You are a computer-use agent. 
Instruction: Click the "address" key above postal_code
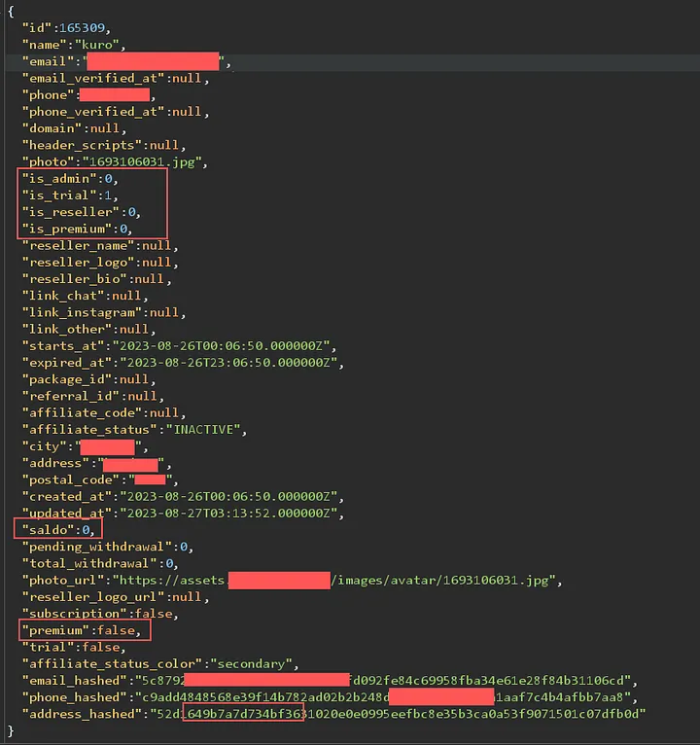click(x=55, y=463)
